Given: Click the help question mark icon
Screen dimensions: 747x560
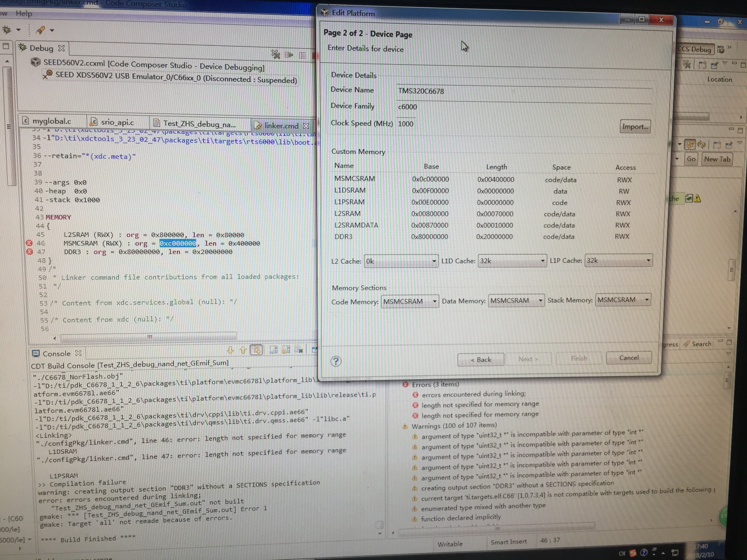Looking at the screenshot, I should 336,361.
